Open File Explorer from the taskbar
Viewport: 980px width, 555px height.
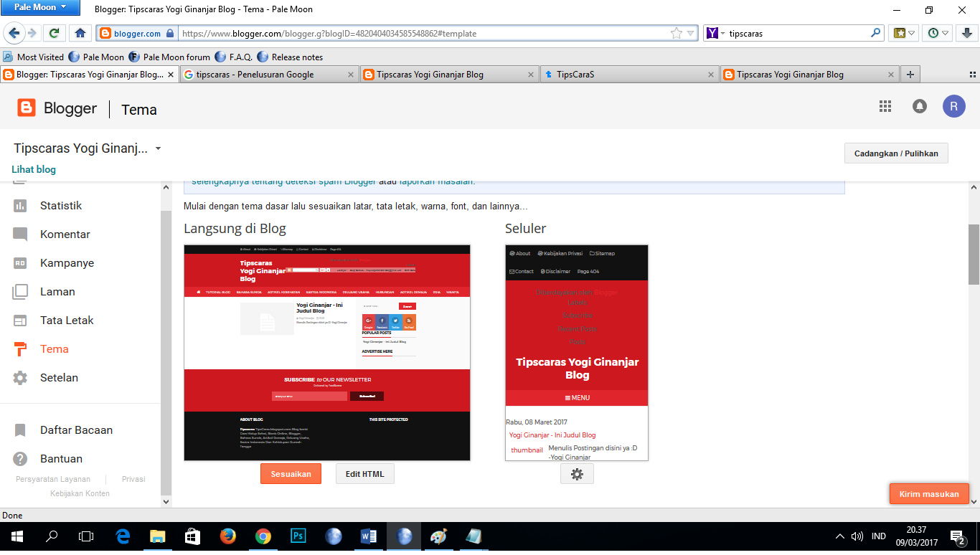point(158,536)
